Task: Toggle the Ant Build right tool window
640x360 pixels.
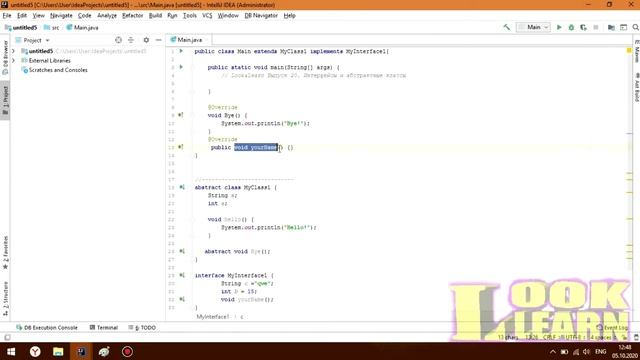Action: point(636,87)
